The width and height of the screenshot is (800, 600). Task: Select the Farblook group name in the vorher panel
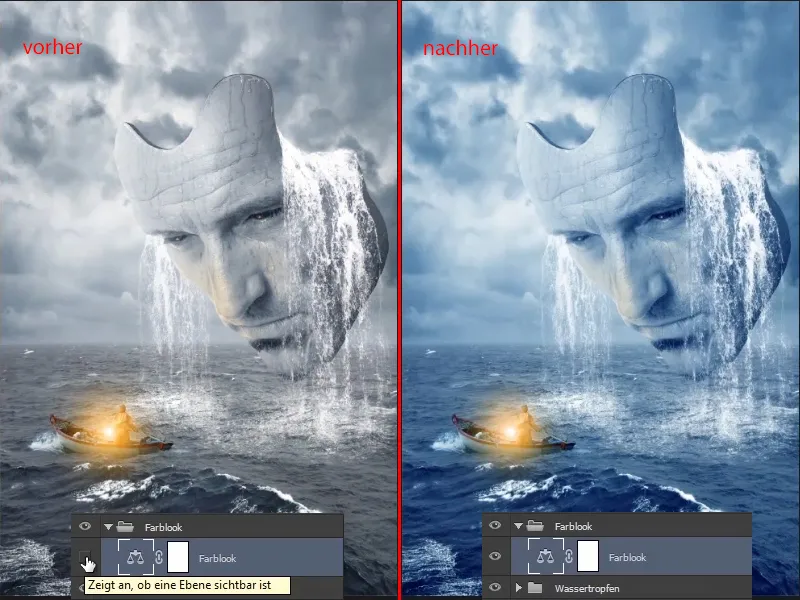(x=163, y=527)
